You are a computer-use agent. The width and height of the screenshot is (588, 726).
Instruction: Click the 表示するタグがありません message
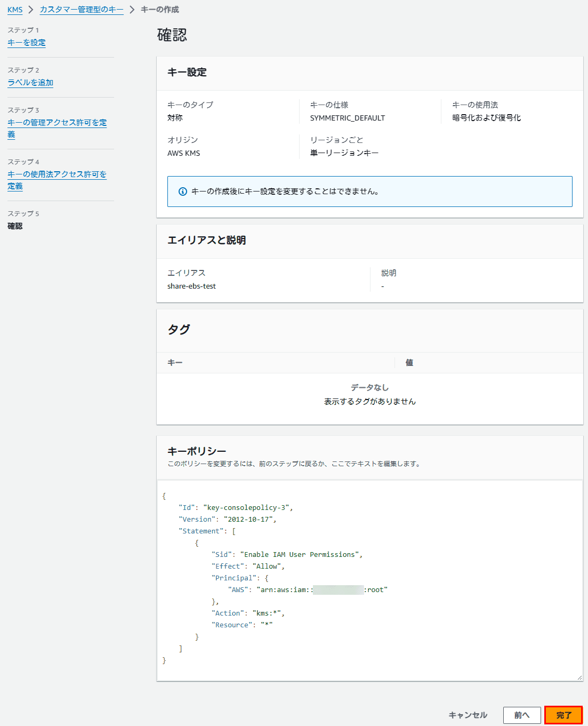(x=370, y=402)
